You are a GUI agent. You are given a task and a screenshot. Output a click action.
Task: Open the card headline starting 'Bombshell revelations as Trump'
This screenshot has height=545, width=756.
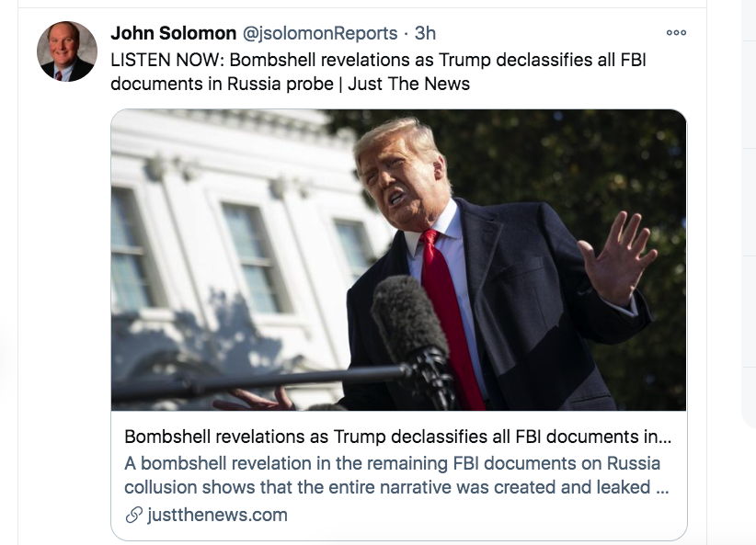397,437
